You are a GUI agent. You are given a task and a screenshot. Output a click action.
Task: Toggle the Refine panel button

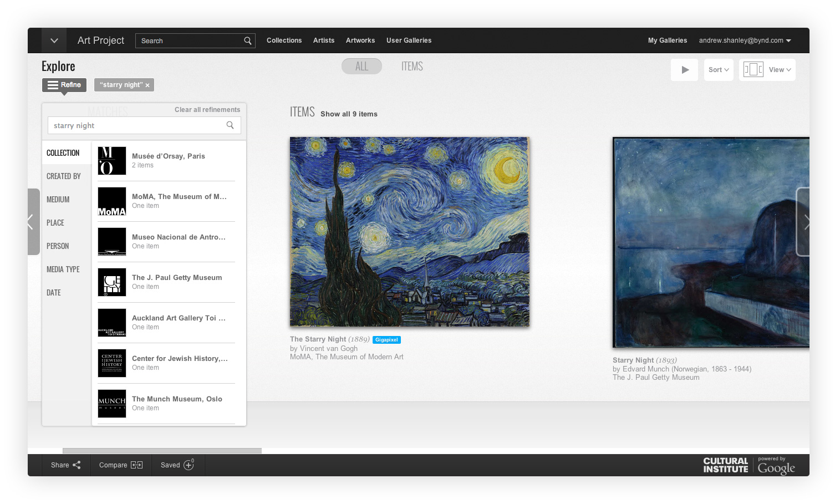pos(64,85)
